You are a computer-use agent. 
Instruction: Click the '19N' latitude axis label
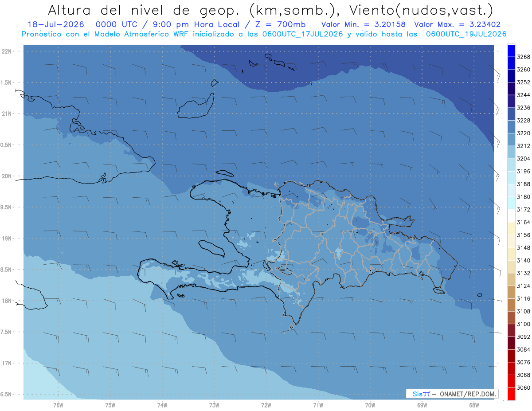coord(8,238)
